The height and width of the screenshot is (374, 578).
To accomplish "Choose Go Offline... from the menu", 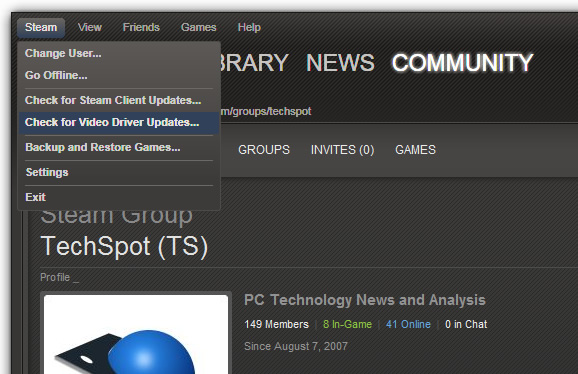I will [119, 75].
